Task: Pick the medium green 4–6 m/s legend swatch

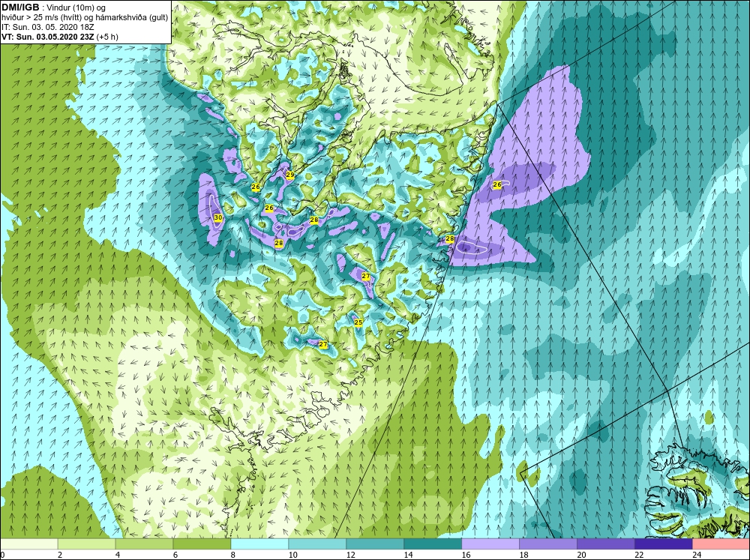Action: pyautogui.click(x=144, y=544)
